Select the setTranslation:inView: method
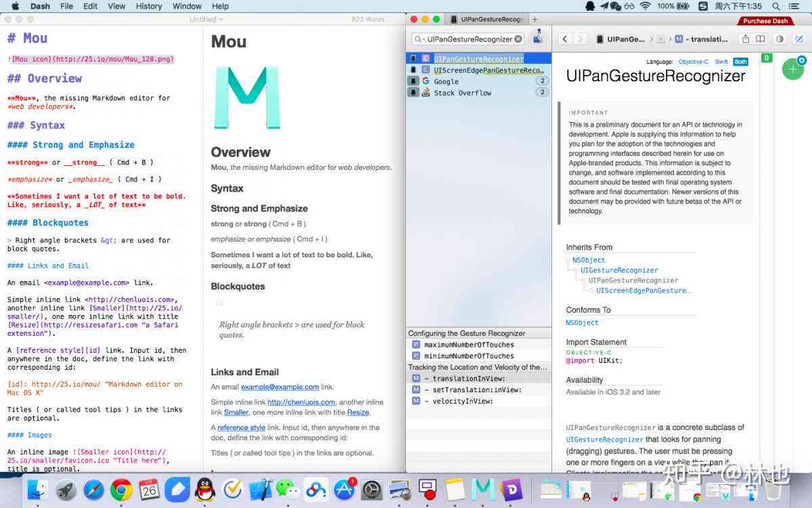The width and height of the screenshot is (812, 508). [479, 390]
